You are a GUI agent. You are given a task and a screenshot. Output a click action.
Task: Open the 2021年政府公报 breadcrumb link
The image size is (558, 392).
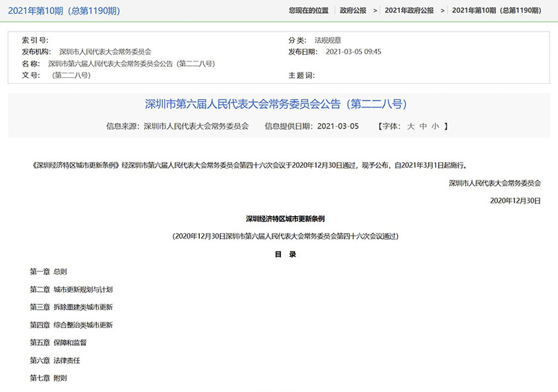point(409,11)
